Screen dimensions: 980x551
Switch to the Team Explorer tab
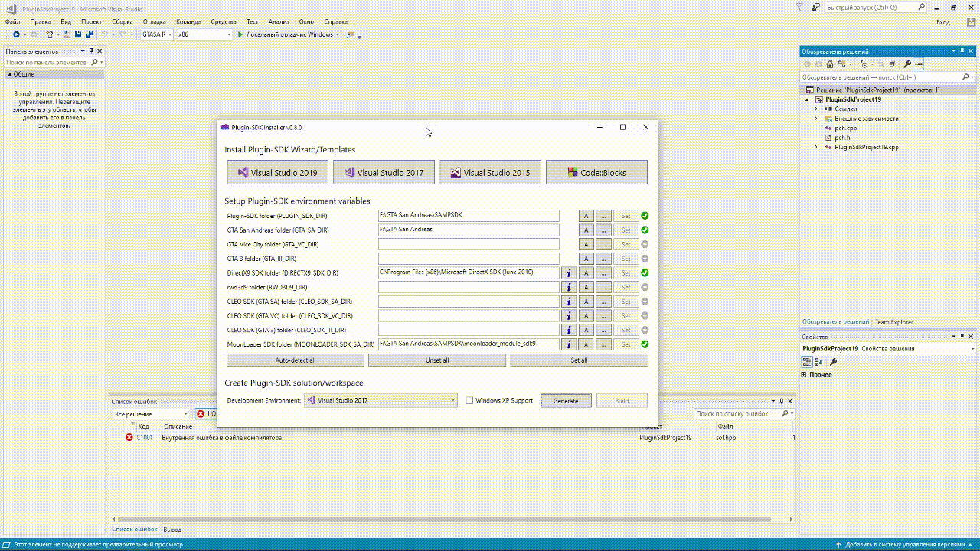click(894, 322)
